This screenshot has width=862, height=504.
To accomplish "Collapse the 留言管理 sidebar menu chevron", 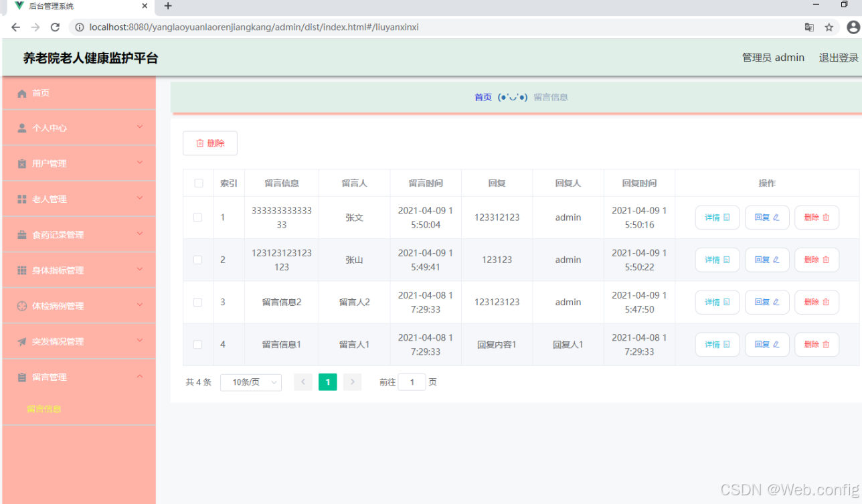I will 140,376.
